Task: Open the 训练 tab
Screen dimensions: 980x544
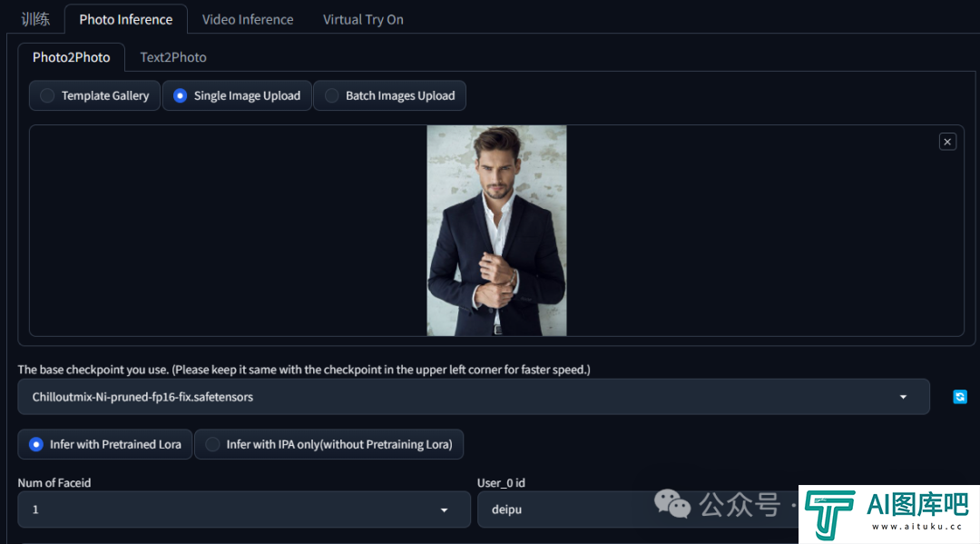Action: tap(35, 19)
